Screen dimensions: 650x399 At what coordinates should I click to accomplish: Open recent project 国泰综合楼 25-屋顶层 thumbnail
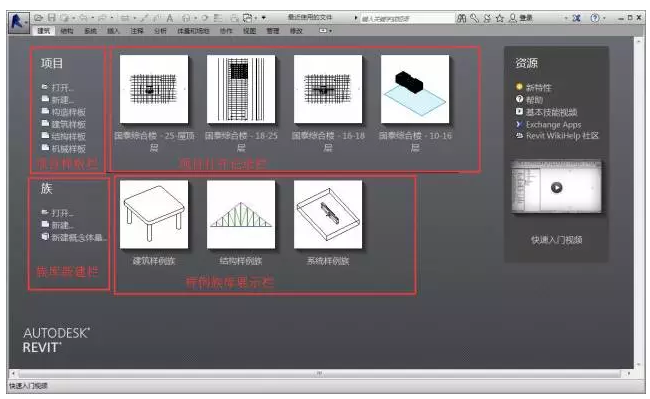pos(154,89)
